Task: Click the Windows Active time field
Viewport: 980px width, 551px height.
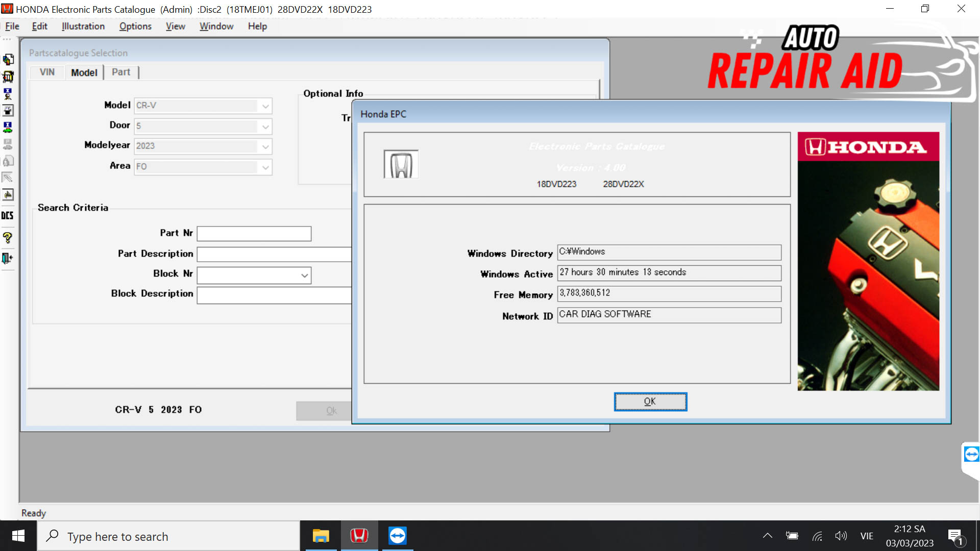Action: (669, 273)
